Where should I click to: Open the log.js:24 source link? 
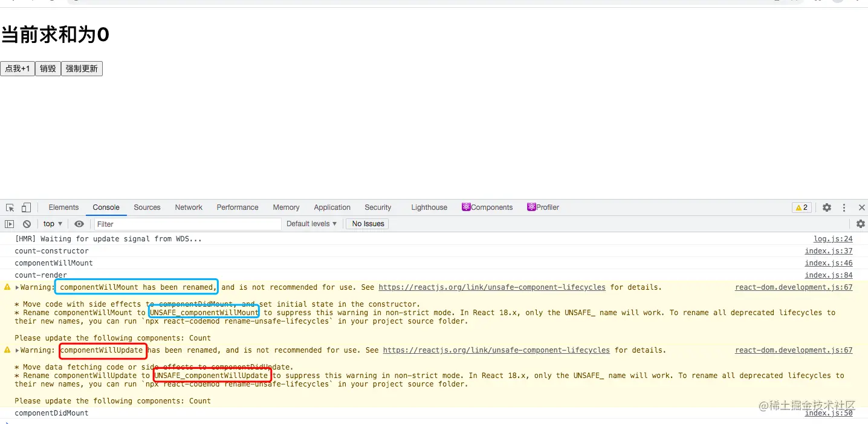tap(833, 239)
